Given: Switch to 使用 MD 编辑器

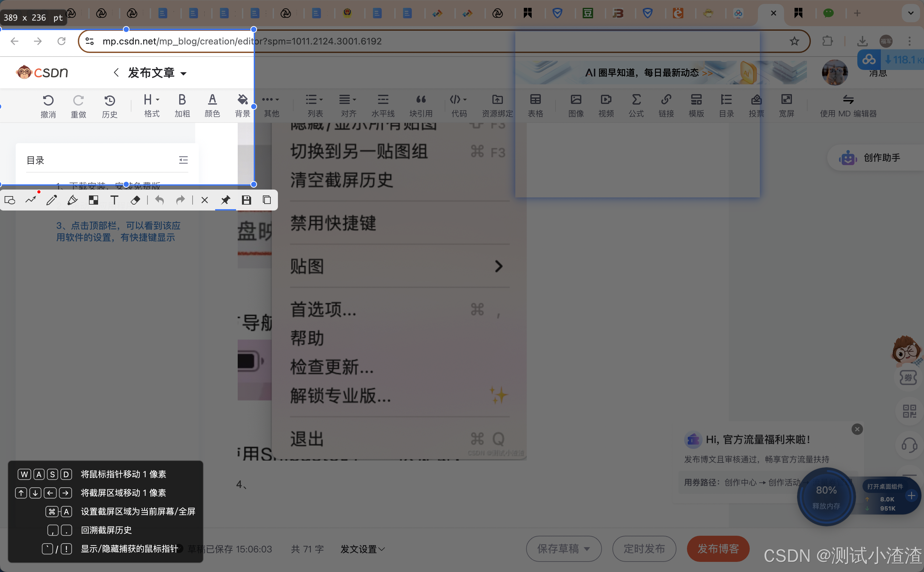Looking at the screenshot, I should [x=848, y=106].
